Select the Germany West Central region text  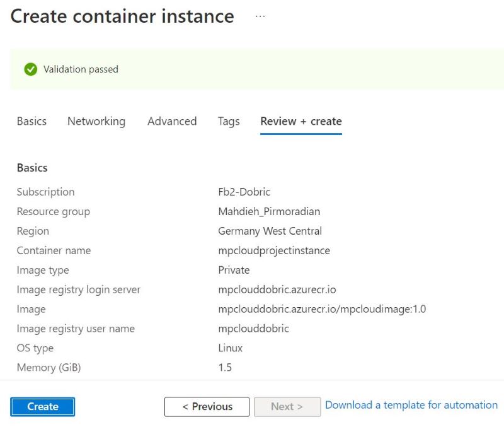270,231
